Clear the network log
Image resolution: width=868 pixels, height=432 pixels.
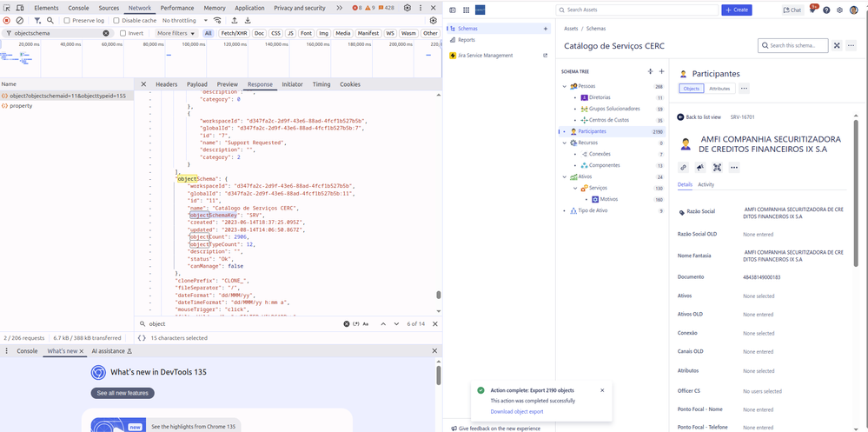click(x=19, y=20)
